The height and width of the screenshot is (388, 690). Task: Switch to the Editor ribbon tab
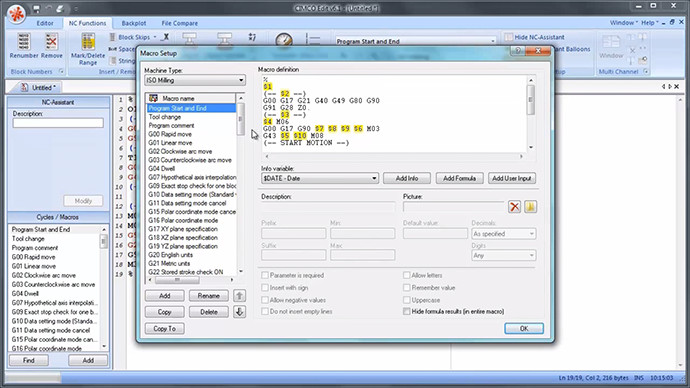(x=45, y=23)
